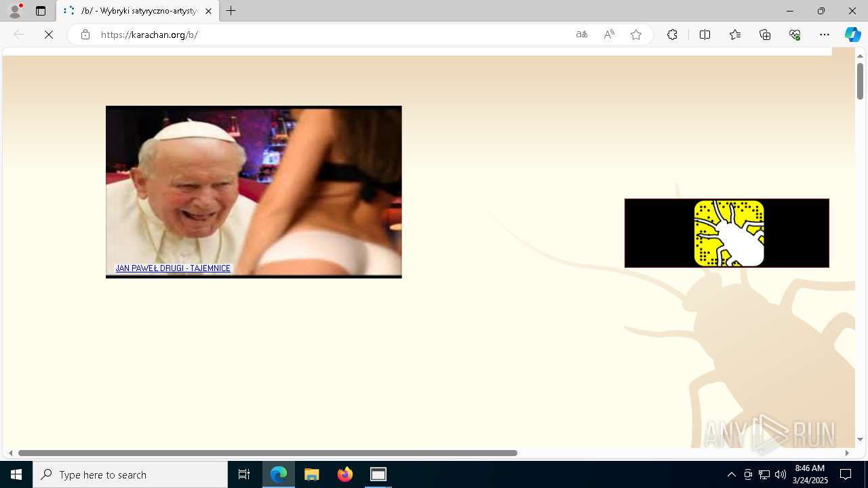Open the translate page icon
The image size is (868, 488).
click(582, 35)
